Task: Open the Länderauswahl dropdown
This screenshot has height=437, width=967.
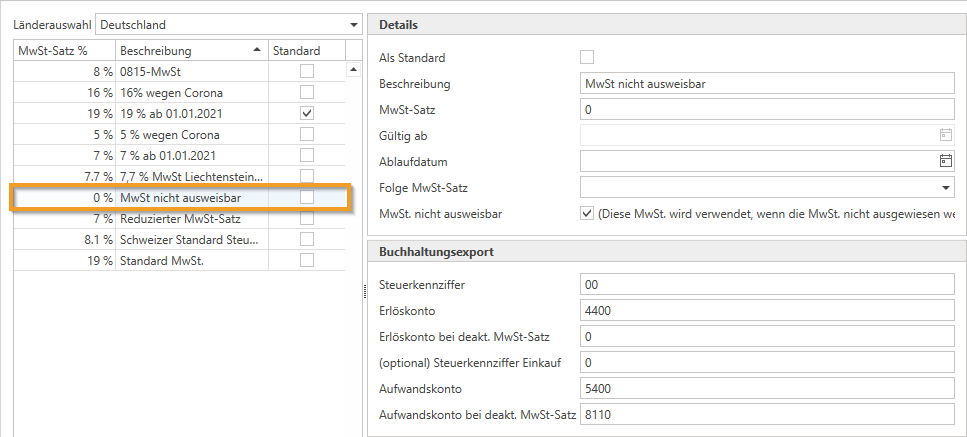Action: coord(353,24)
